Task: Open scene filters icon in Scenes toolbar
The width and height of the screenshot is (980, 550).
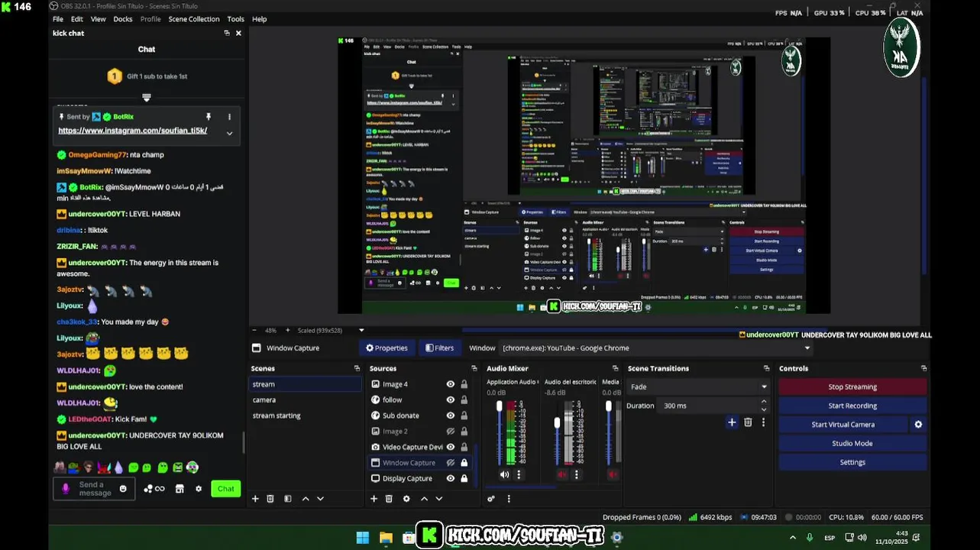Action: click(x=288, y=499)
